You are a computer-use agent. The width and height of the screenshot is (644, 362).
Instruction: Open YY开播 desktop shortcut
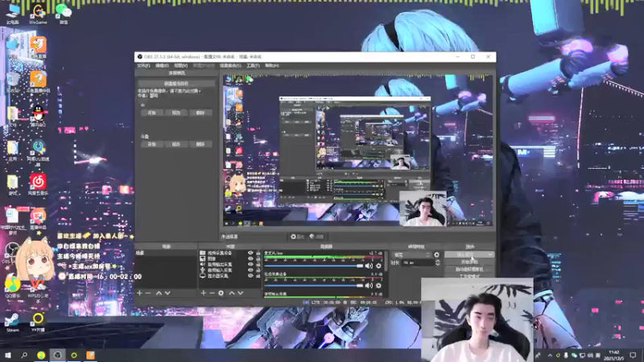pos(38,322)
